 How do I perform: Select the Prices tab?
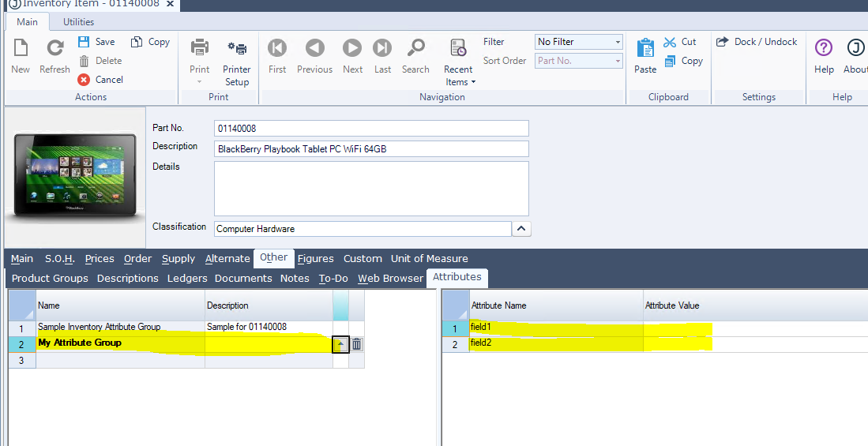click(x=100, y=258)
